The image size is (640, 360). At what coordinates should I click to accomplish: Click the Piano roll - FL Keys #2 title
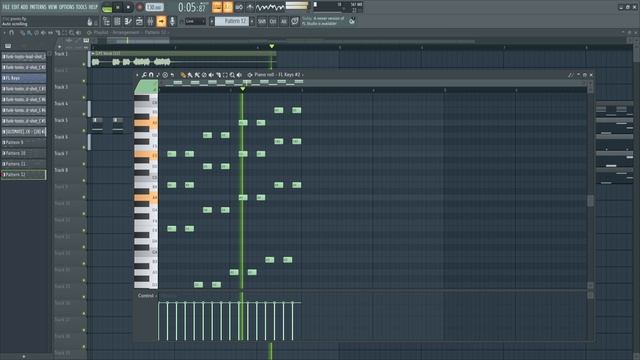[278, 75]
